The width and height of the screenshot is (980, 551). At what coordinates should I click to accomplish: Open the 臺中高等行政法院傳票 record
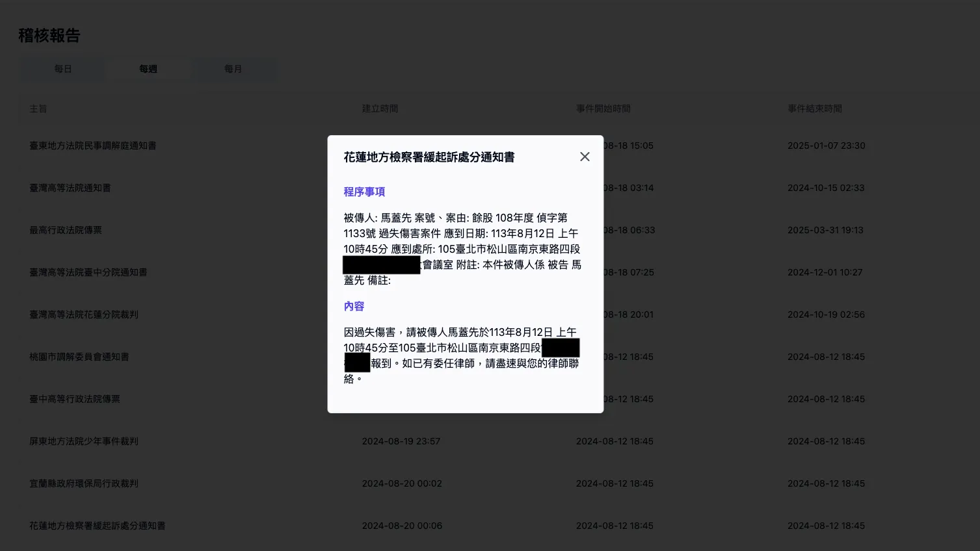[75, 399]
